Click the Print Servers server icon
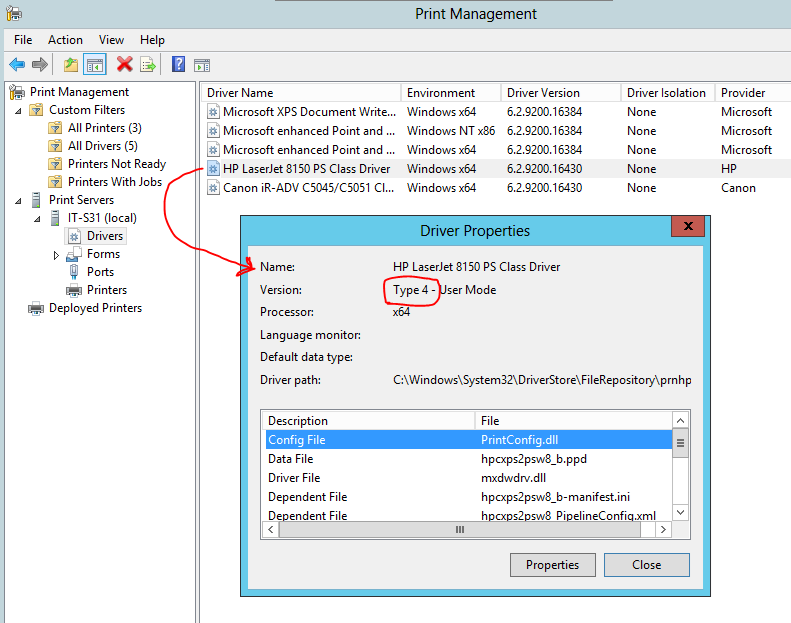Screen dimensions: 791x623 coord(36,200)
